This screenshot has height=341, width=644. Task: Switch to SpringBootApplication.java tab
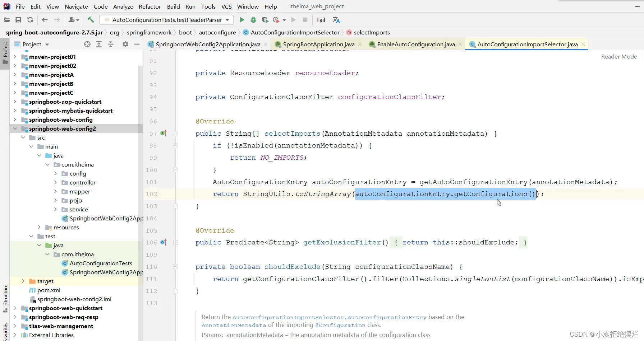[x=319, y=44]
